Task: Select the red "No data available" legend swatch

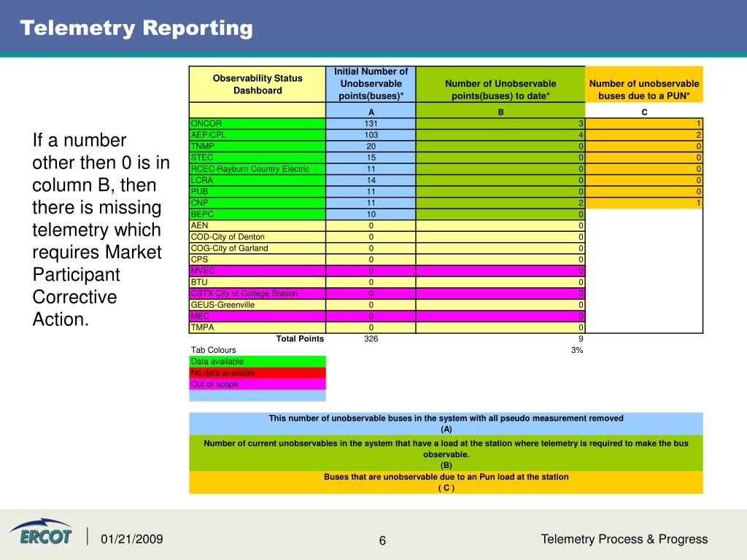Action: 258,373
